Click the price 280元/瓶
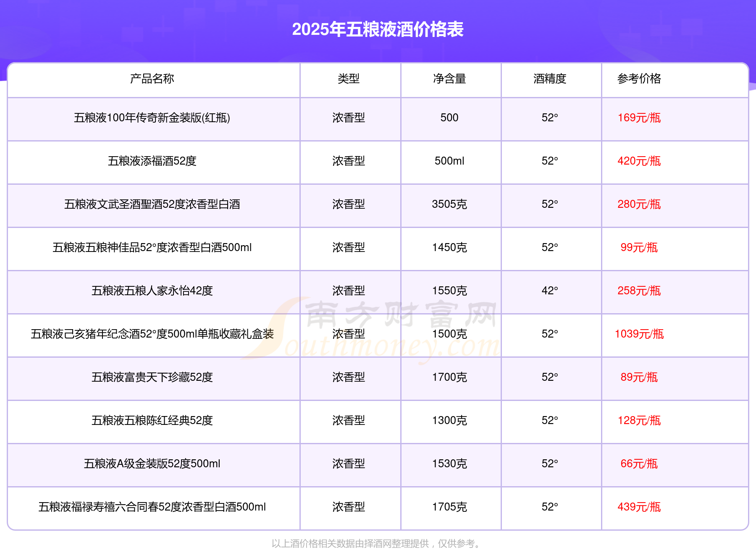 click(x=639, y=204)
